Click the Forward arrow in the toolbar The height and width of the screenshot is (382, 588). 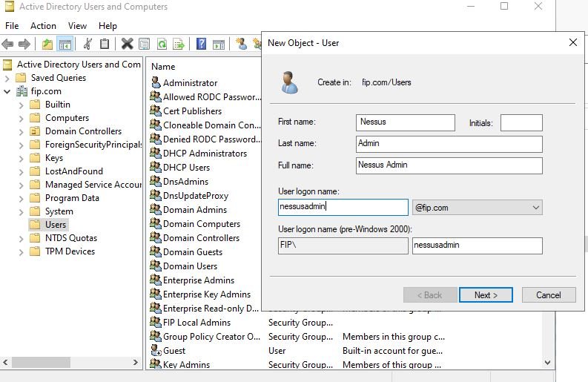tap(24, 45)
